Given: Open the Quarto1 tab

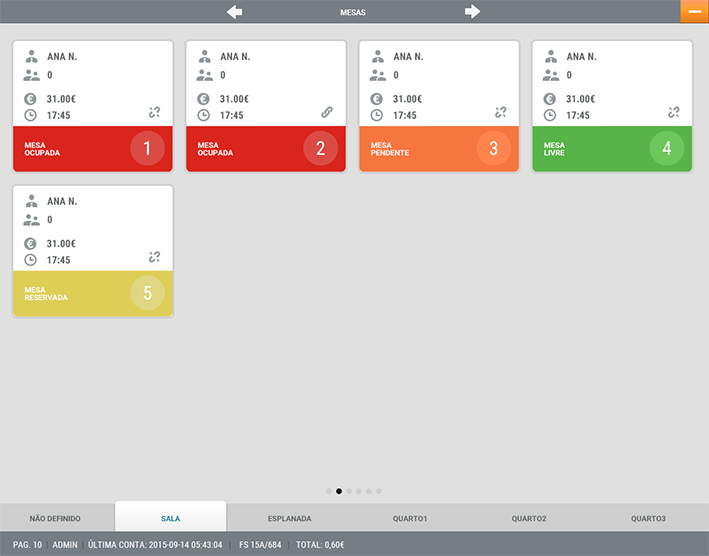Looking at the screenshot, I should click(410, 519).
